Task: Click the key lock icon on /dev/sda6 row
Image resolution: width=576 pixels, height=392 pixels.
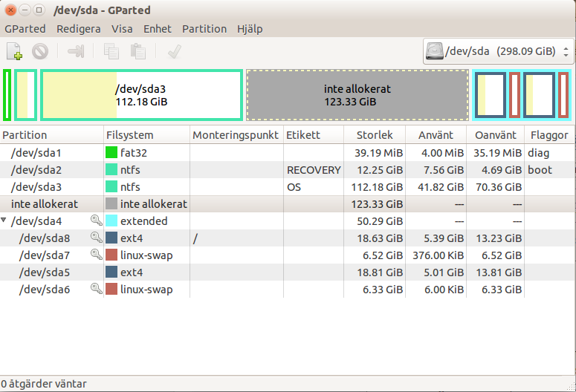Action: [96, 289]
